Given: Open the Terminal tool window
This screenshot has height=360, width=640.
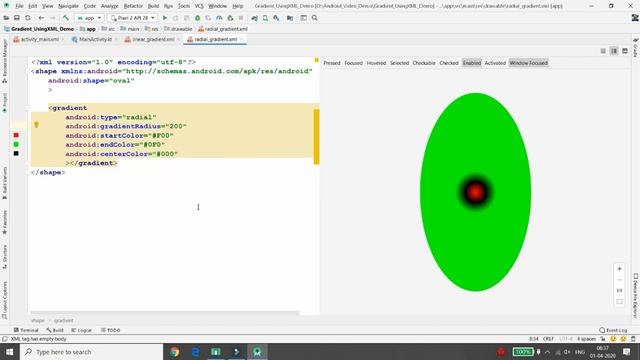Looking at the screenshot, I should [26, 330].
